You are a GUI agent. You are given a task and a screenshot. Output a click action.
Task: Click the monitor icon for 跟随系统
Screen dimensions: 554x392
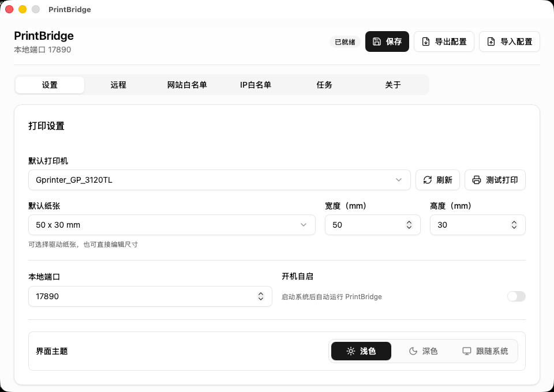click(467, 351)
